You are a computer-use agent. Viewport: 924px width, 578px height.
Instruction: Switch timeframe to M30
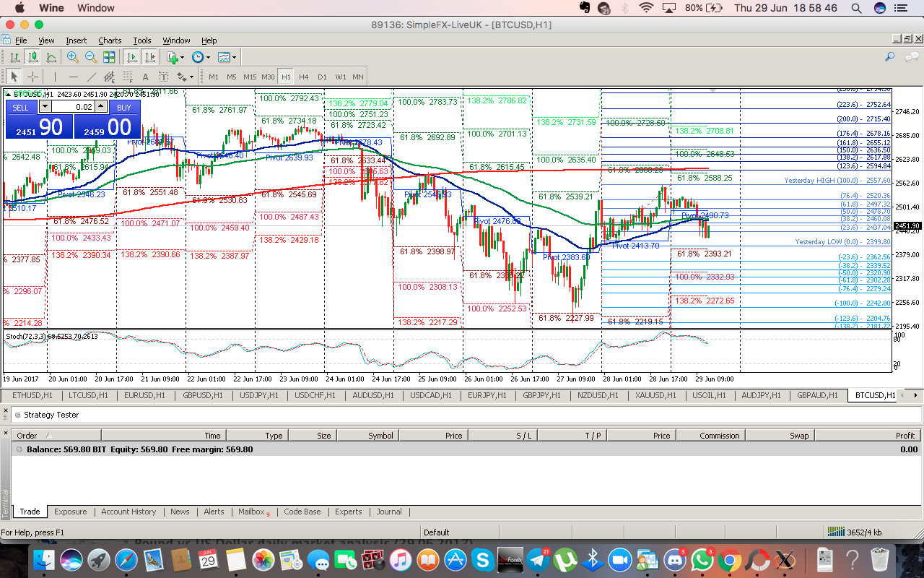pos(268,77)
